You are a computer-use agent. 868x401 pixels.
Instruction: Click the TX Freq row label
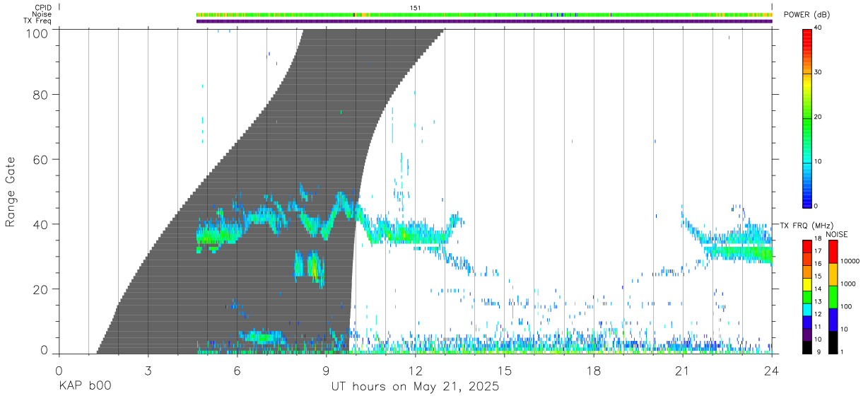tap(37, 20)
